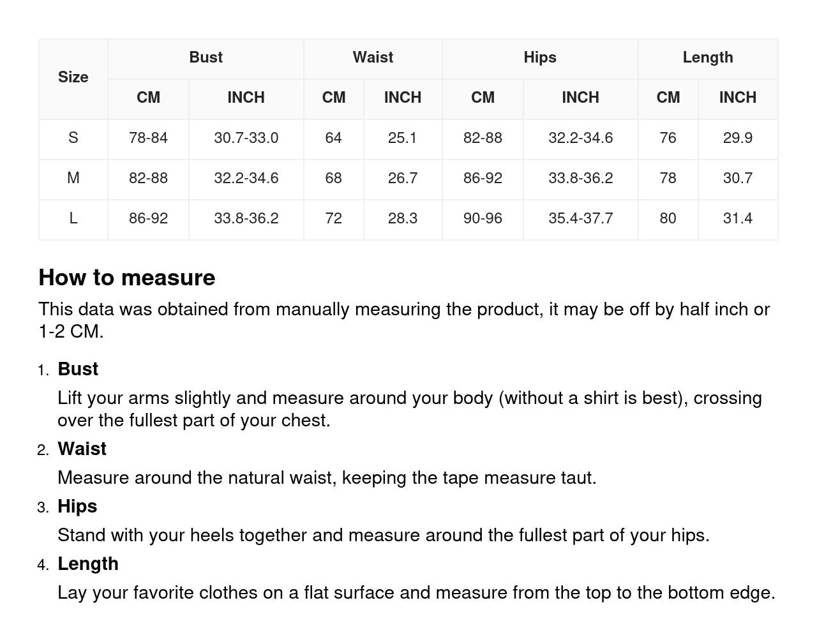Select the M size row label

73,178
